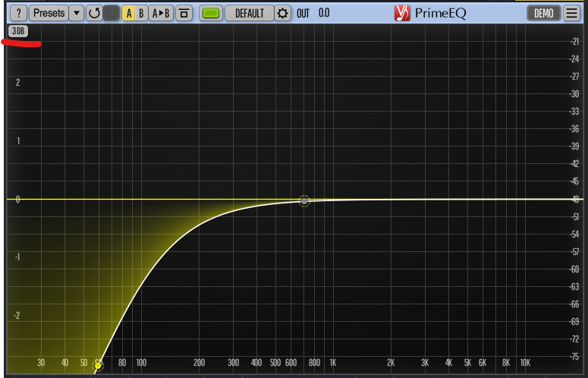Screen dimensions: 588x378
Task: Click the window size toggle icon
Action: pyautogui.click(x=184, y=13)
